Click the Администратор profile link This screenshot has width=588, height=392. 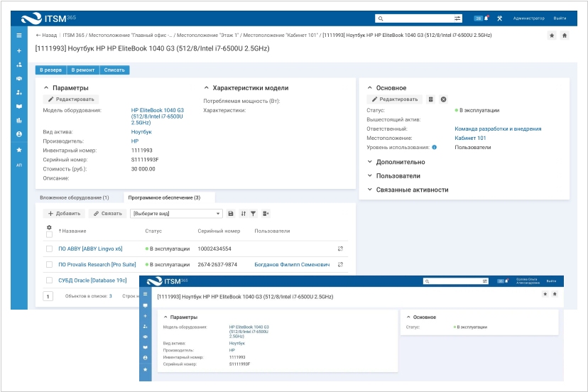529,18
